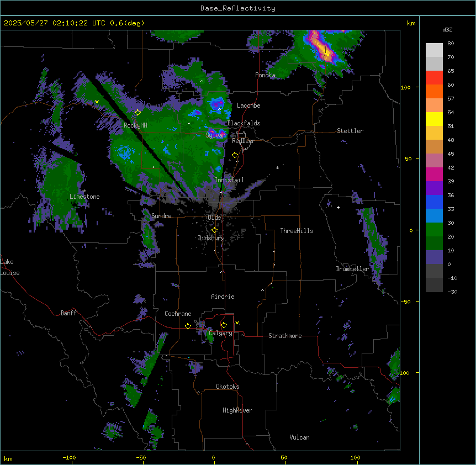
Task: Select the Innisfail label
Action: [x=229, y=180]
